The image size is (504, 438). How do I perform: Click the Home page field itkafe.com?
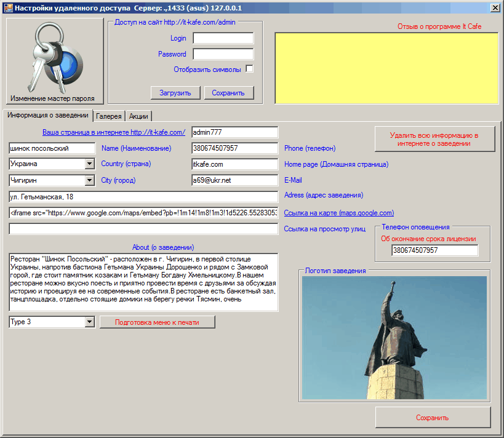[234, 164]
